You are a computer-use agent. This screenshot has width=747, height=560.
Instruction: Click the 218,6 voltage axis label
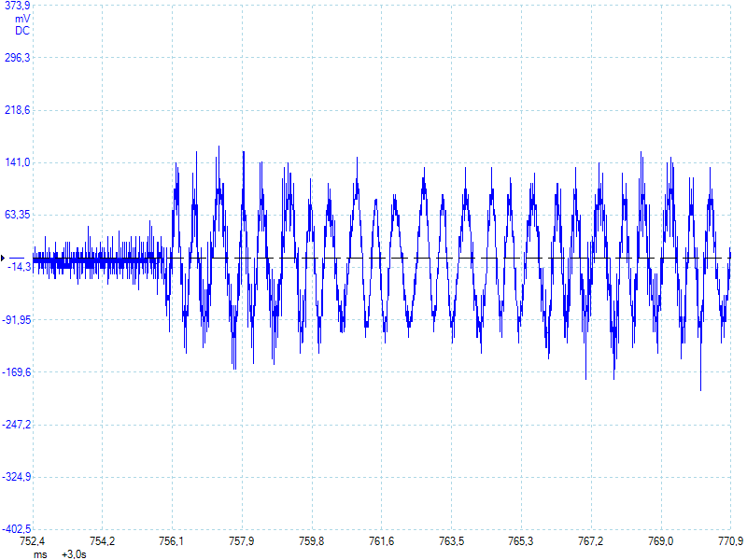(x=17, y=110)
